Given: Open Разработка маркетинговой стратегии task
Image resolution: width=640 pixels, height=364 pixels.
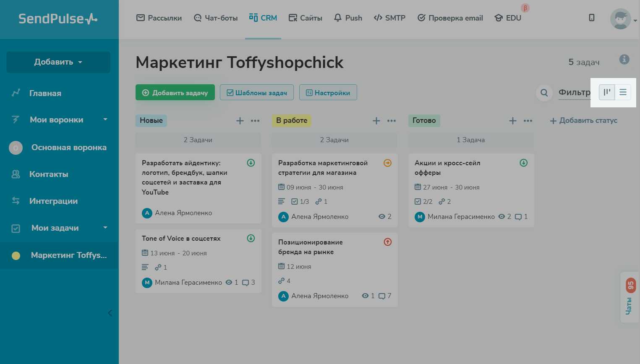Looking at the screenshot, I should (335, 190).
